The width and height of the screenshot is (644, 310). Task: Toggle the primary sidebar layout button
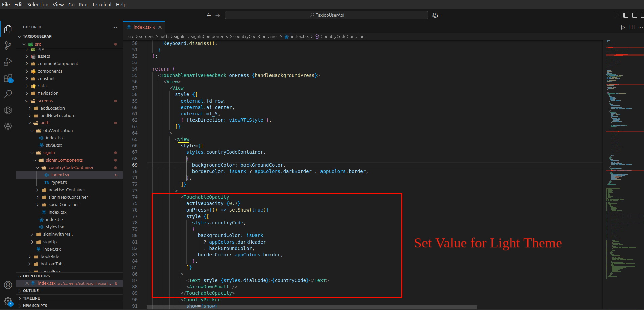click(626, 15)
